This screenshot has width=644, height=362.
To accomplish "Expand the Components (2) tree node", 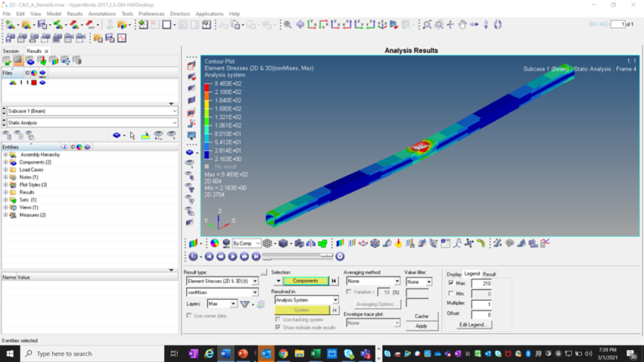I will 6,162.
